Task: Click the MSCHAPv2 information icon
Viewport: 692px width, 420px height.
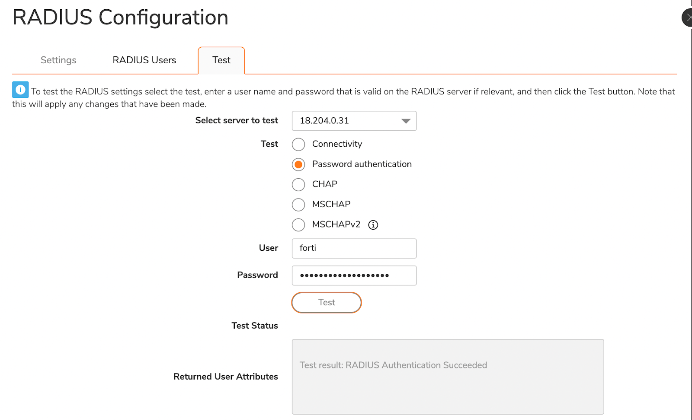Action: (x=373, y=224)
